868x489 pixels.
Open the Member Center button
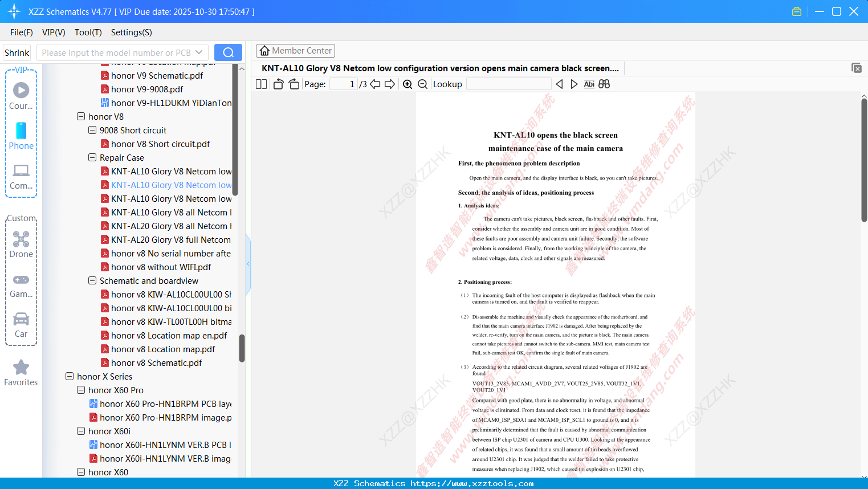point(295,51)
